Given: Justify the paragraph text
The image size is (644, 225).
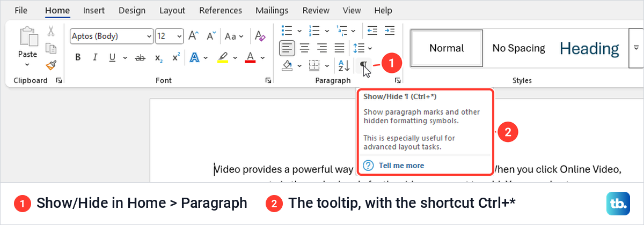Looking at the screenshot, I should [x=340, y=48].
